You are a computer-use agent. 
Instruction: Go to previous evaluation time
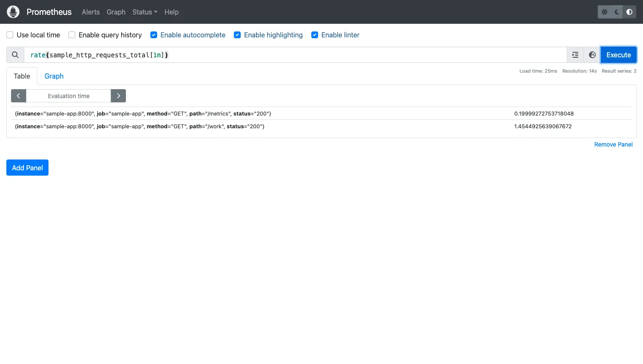tap(18, 96)
